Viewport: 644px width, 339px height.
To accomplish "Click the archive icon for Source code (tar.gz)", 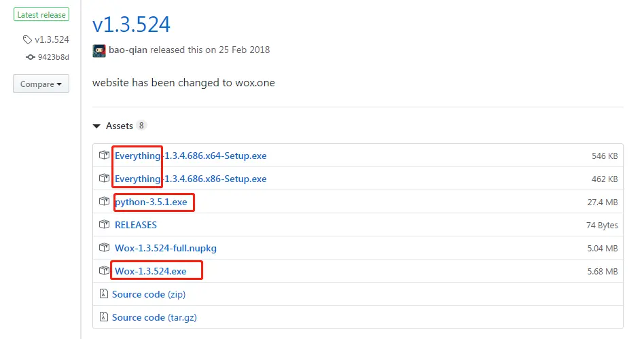I will (x=103, y=317).
